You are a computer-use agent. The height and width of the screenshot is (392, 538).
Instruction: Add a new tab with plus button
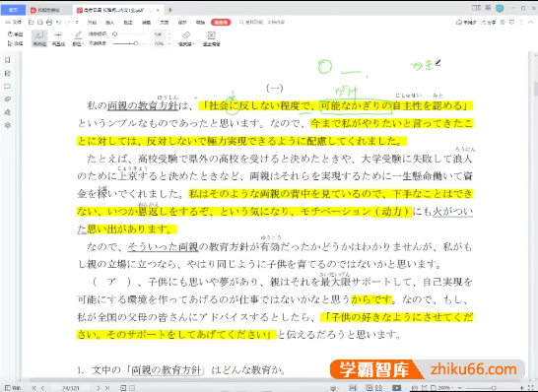170,10
